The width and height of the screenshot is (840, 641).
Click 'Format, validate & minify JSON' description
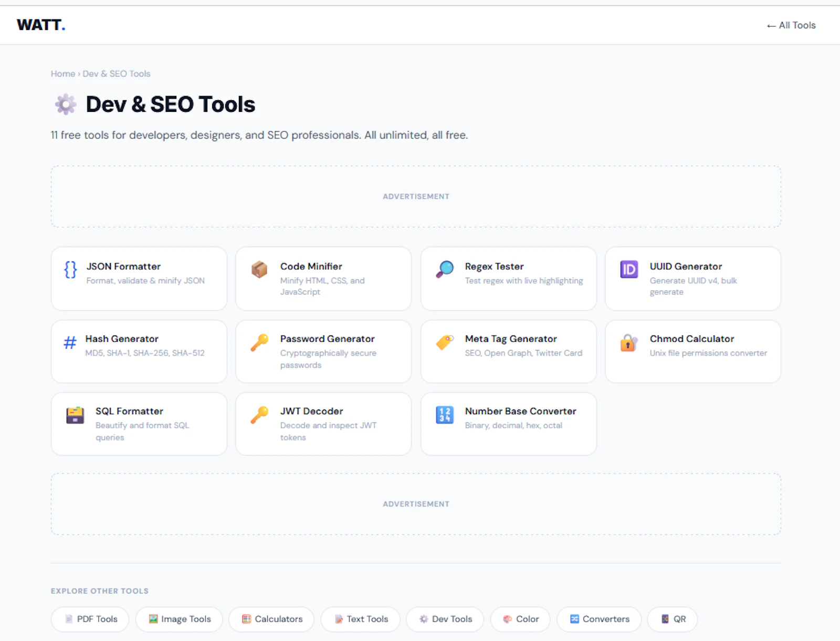(x=145, y=281)
